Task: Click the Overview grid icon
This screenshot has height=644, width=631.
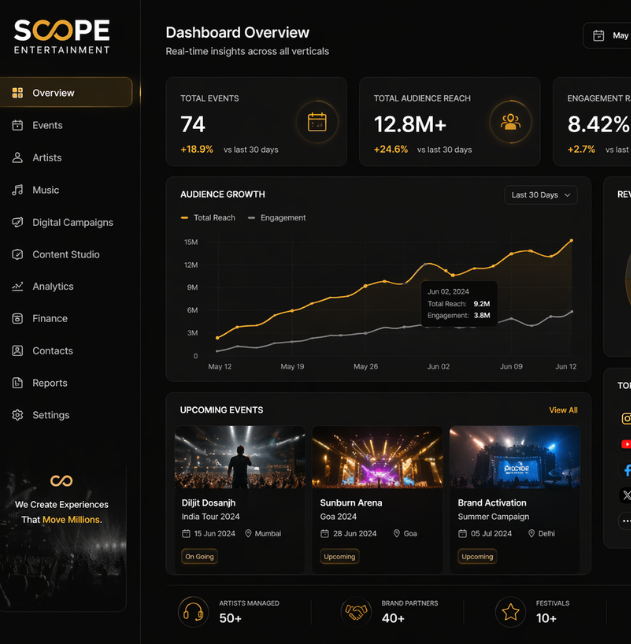Action: (x=17, y=93)
